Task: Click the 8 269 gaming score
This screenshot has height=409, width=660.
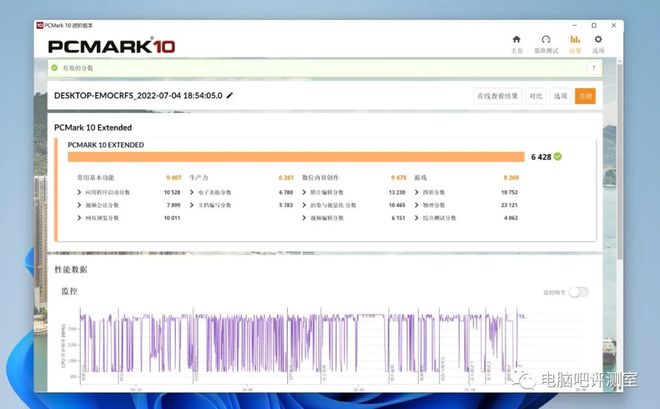Action: click(x=511, y=178)
